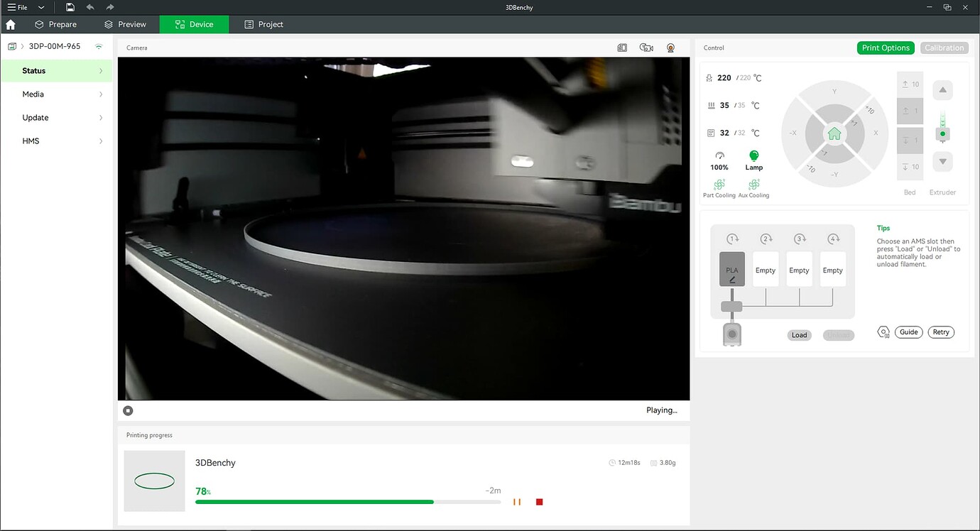Viewport: 980px width, 531px height.
Task: Click the nozzle temperature icon
Action: pyautogui.click(x=711, y=78)
